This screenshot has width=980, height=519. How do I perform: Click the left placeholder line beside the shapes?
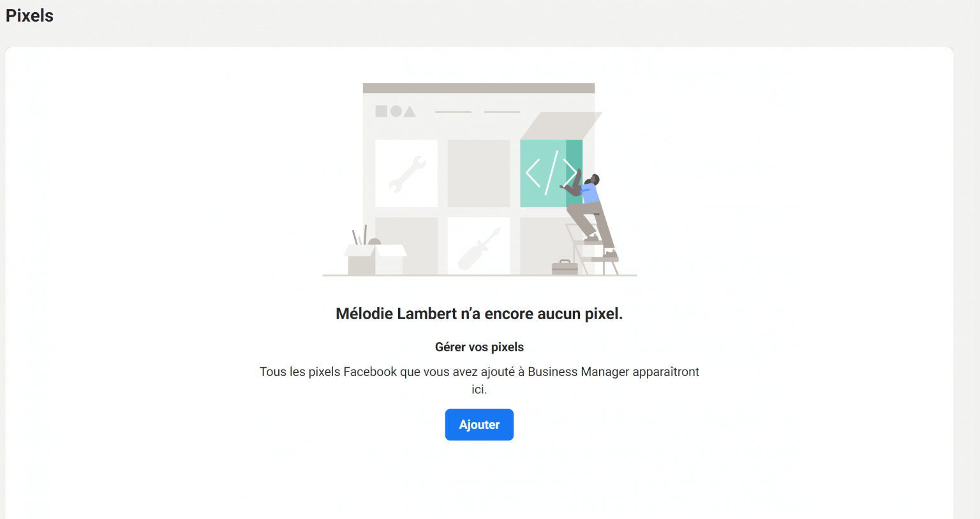click(x=453, y=112)
